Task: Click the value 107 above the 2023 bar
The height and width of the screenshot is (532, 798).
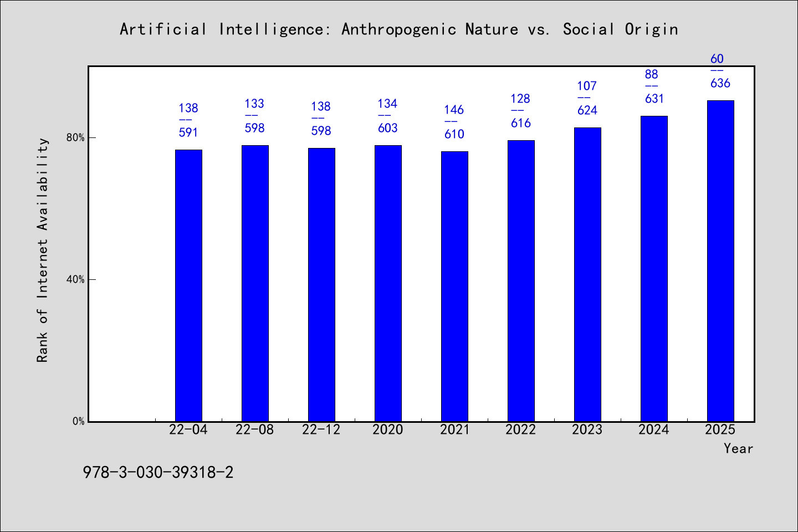Action: (x=587, y=86)
